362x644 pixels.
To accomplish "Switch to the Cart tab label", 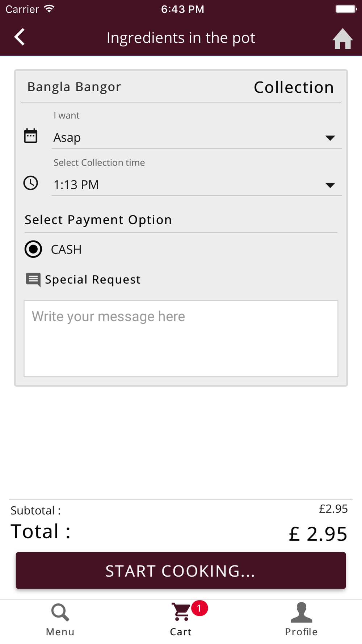I will (181, 632).
